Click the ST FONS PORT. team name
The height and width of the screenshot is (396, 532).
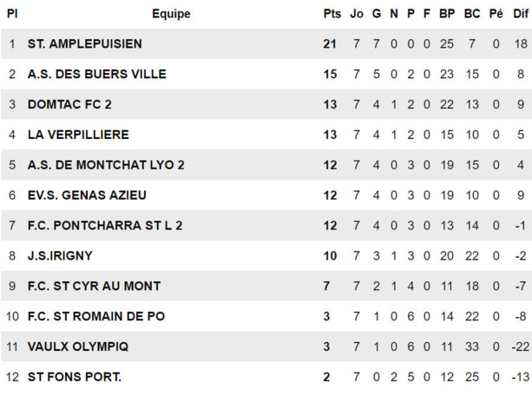point(75,377)
